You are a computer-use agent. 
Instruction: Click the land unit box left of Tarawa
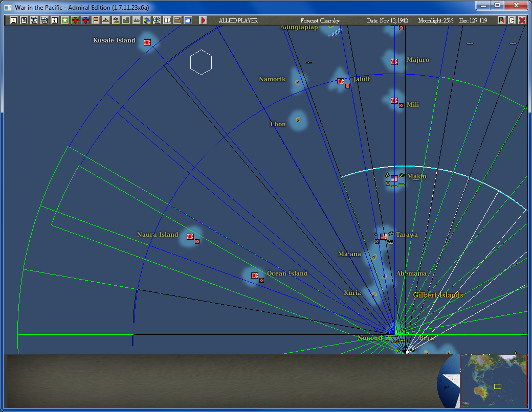378,242
